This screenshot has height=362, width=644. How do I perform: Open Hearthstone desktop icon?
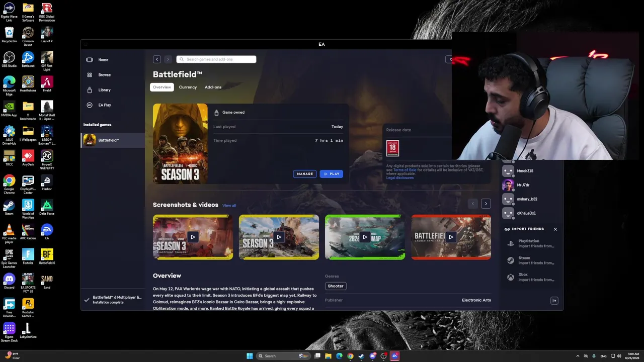[x=28, y=84]
